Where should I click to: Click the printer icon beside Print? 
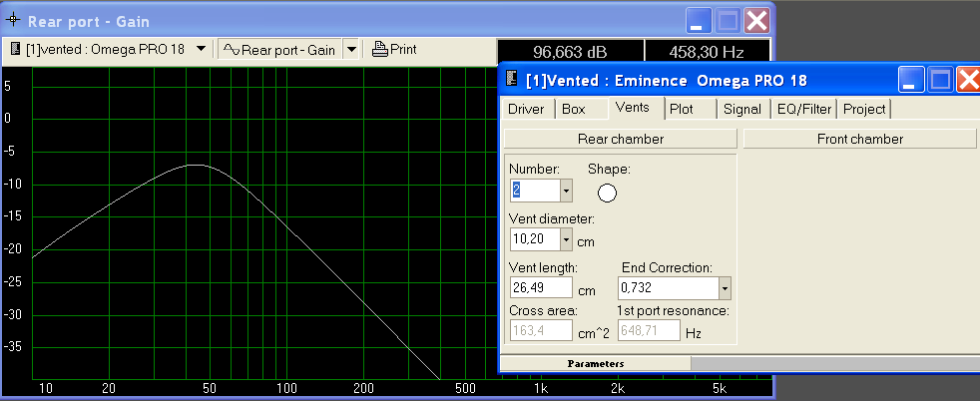tap(379, 49)
